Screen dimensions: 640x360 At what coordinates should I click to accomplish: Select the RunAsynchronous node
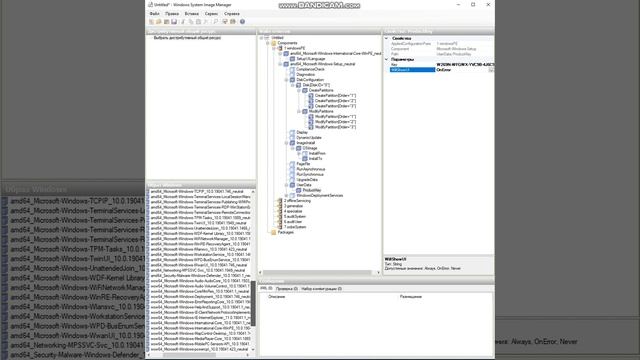[311, 169]
